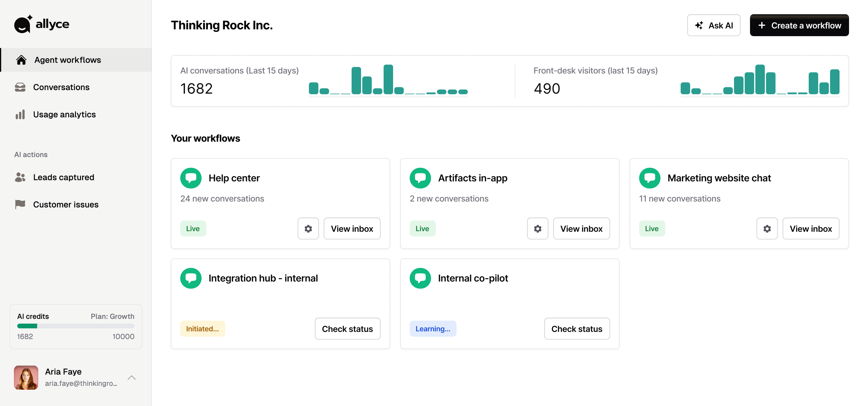This screenshot has width=868, height=406.
Task: Click the Ask AI button
Action: pos(714,25)
